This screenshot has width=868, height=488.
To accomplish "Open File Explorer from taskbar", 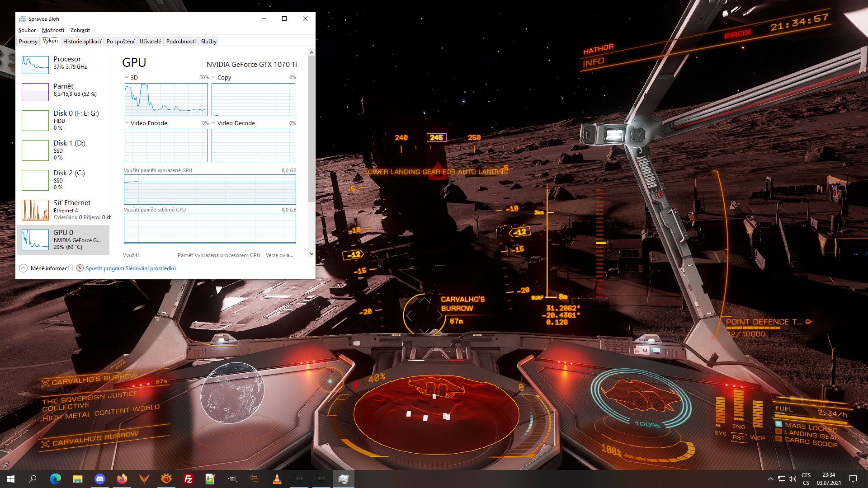I will click(77, 479).
